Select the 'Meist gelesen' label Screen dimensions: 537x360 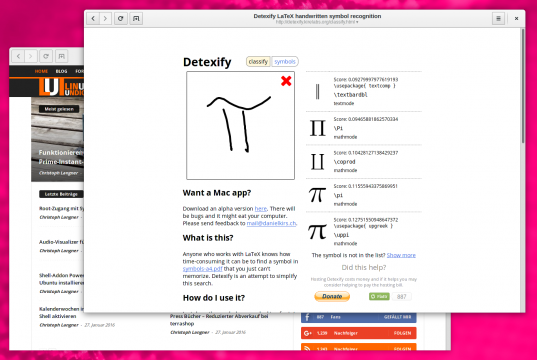pos(59,109)
